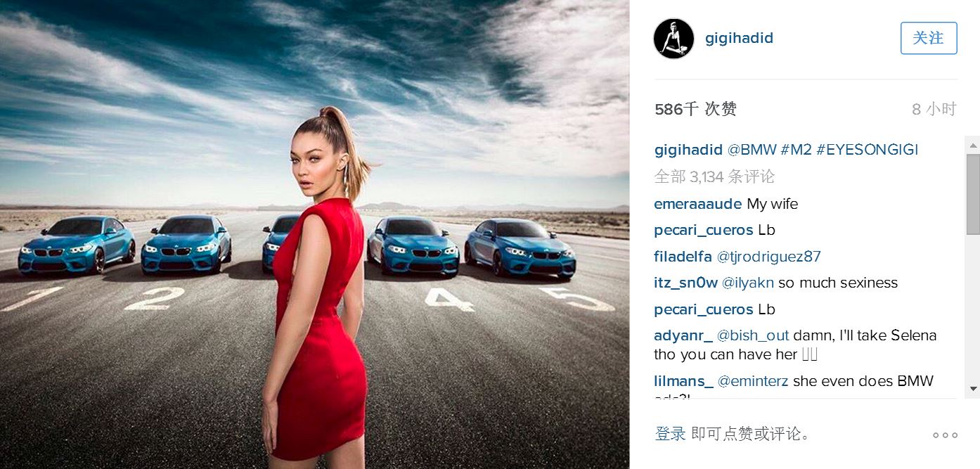Open itz_sn0w commenter profile

click(685, 283)
